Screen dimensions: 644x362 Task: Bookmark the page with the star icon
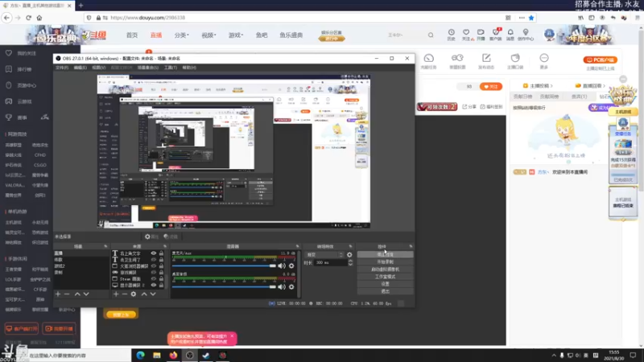(531, 18)
